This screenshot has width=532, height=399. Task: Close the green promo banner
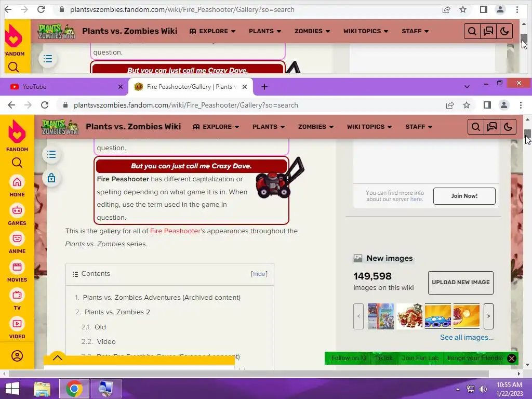(512, 358)
